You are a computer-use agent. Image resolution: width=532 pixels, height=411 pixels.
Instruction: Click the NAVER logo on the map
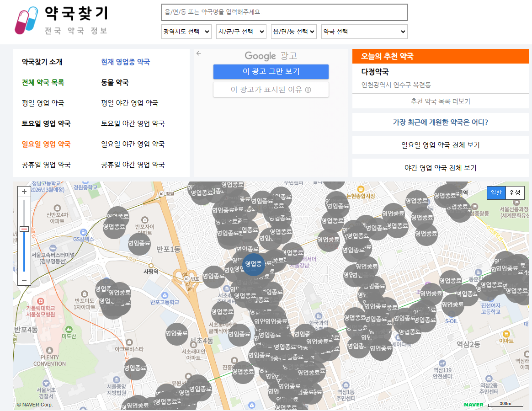pyautogui.click(x=473, y=405)
